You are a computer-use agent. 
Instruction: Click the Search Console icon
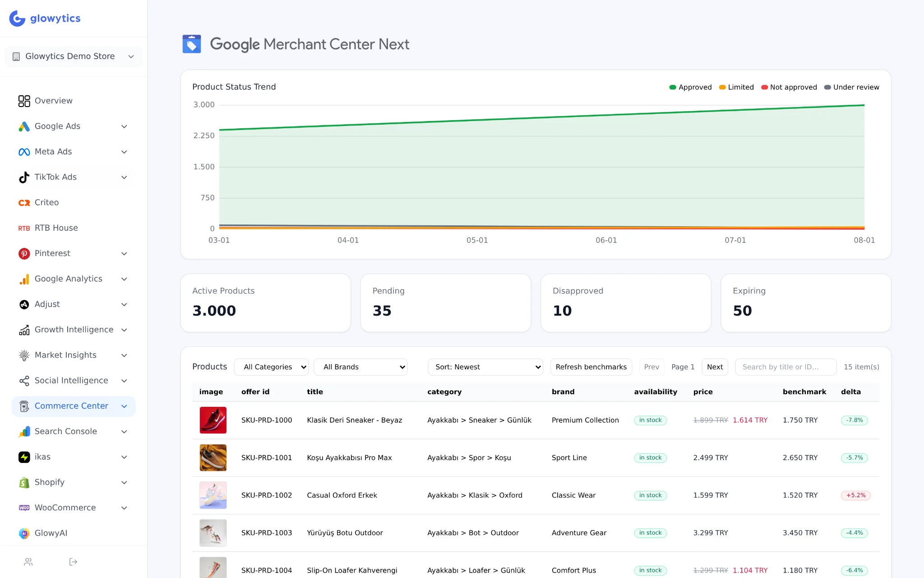point(24,432)
